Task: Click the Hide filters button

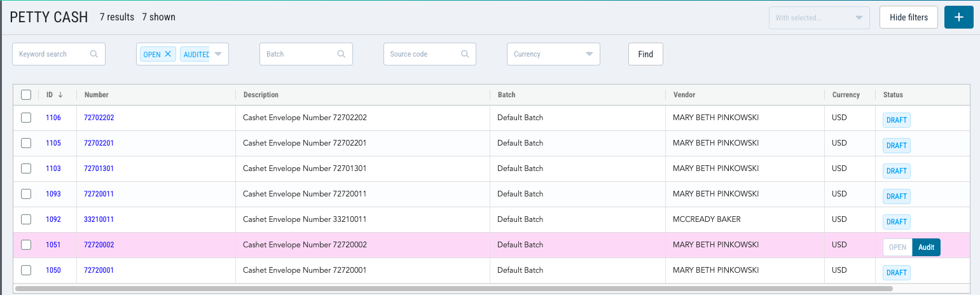Action: pyautogui.click(x=908, y=17)
